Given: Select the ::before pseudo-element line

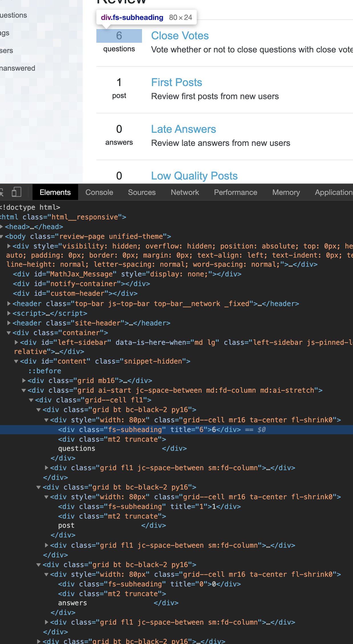Looking at the screenshot, I should coord(44,371).
